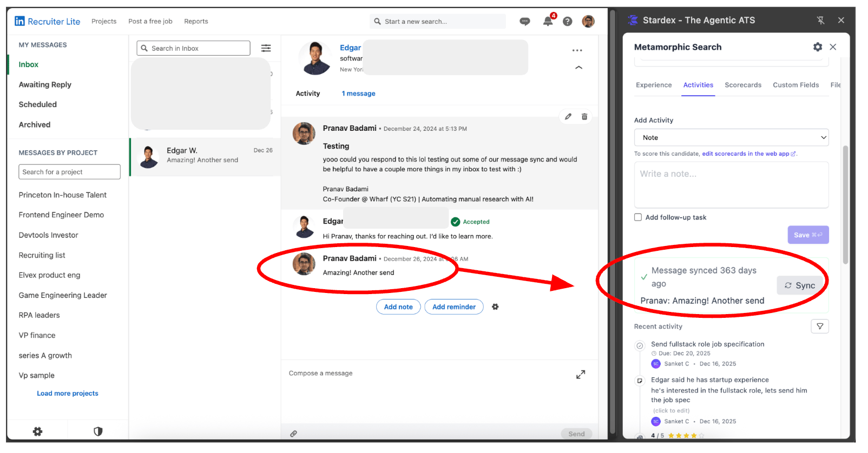Open Post a free job
The width and height of the screenshot is (868, 453).
[150, 22]
